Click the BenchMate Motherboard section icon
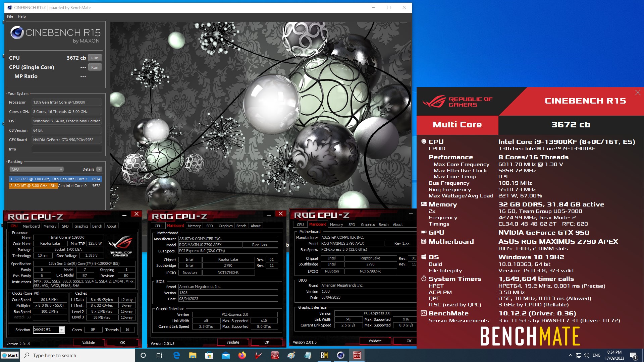The width and height of the screenshot is (644, 362). pos(424,241)
